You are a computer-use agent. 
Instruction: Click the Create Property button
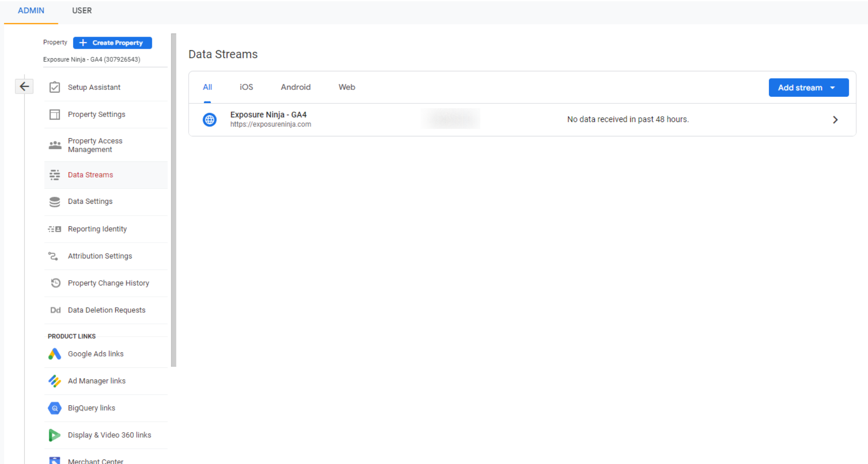pos(113,42)
